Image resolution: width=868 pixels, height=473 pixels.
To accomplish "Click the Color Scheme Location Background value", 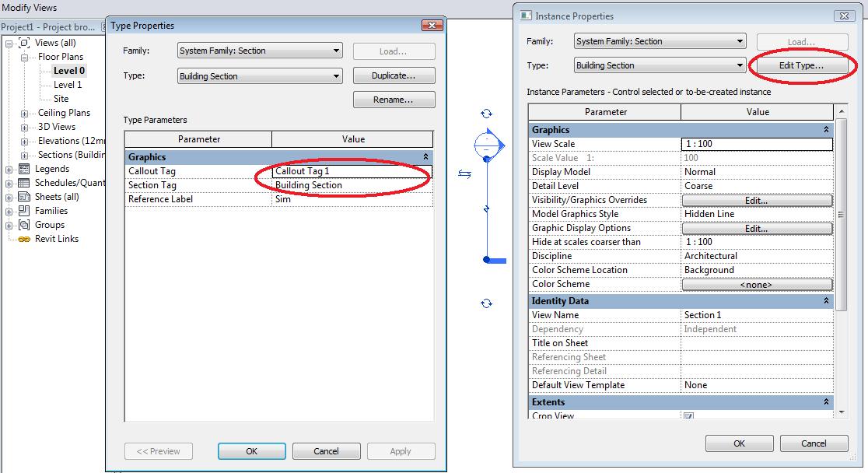I will click(x=757, y=270).
